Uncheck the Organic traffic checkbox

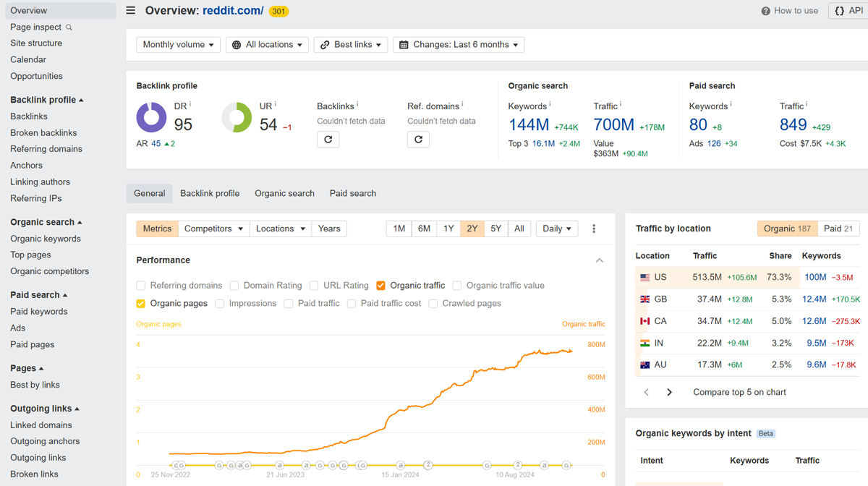pyautogui.click(x=380, y=286)
